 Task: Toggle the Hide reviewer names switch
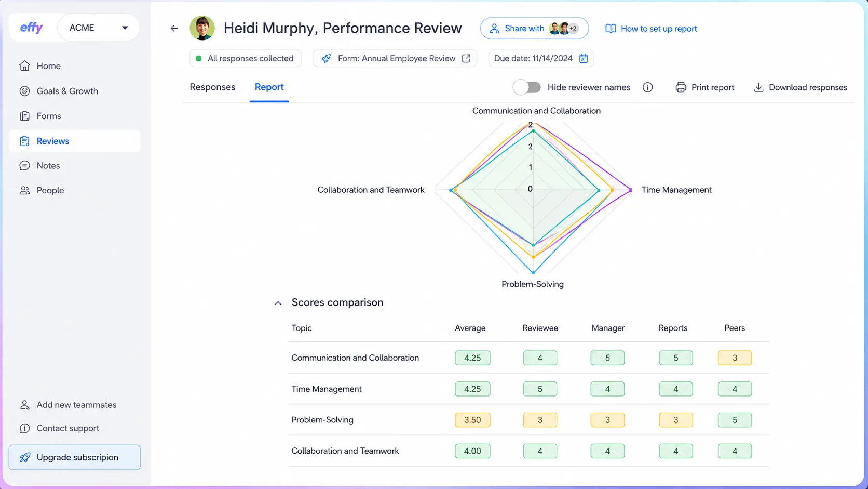(526, 87)
